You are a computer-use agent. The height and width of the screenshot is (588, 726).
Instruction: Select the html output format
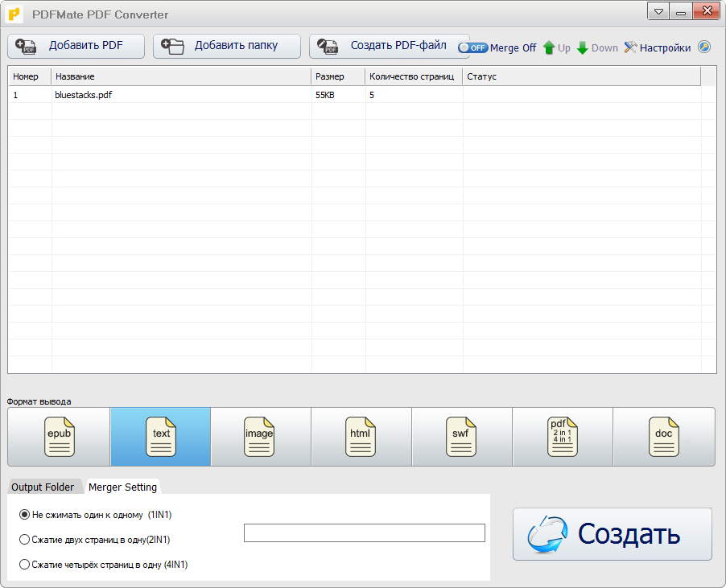pyautogui.click(x=361, y=437)
